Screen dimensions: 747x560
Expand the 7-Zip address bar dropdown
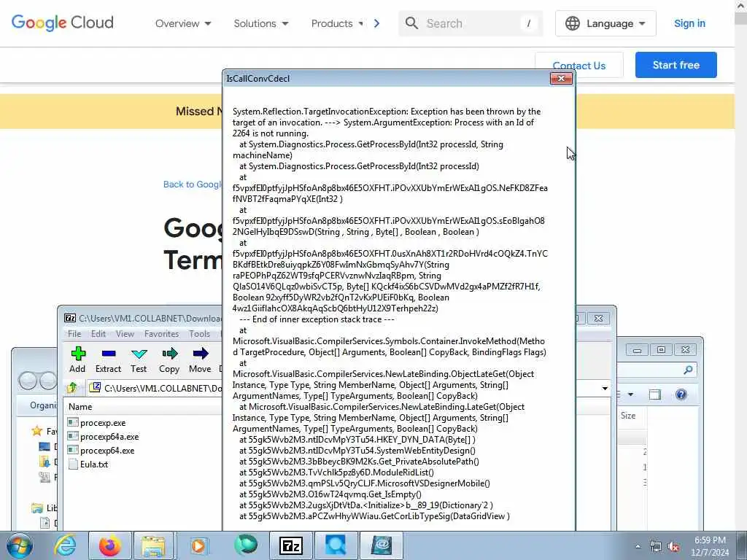point(605,389)
